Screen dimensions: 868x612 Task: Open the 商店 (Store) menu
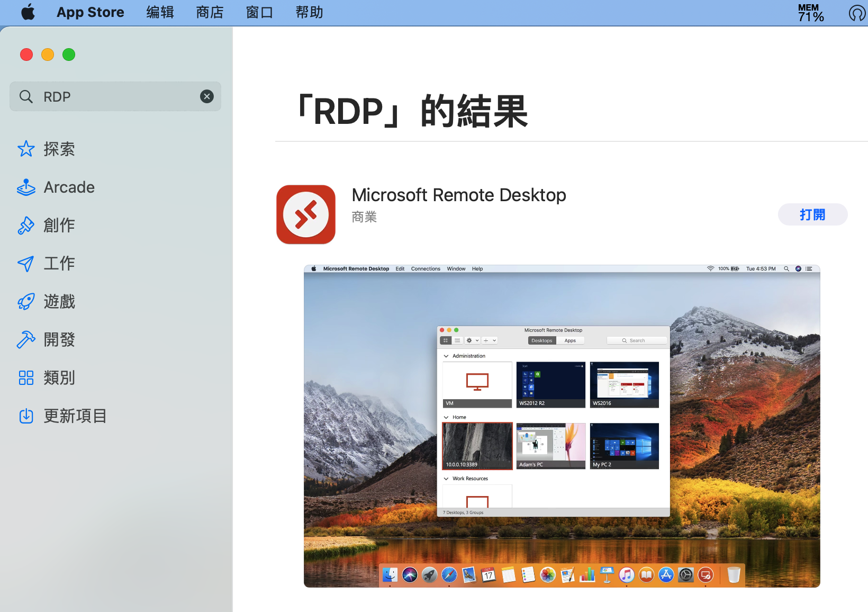point(210,12)
